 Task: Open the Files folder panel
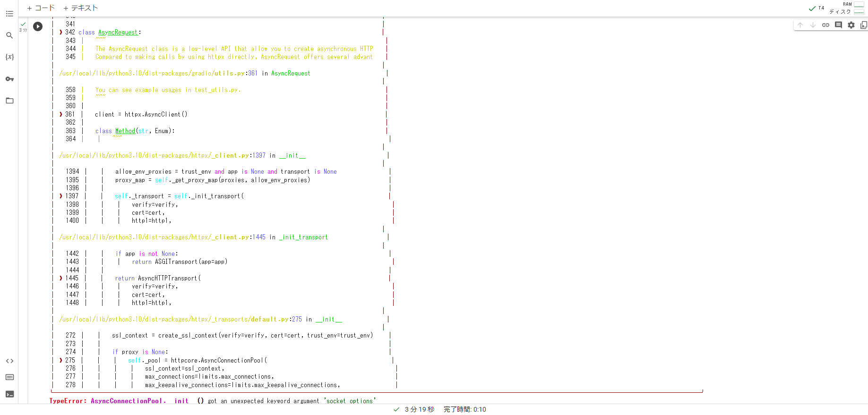(x=9, y=101)
